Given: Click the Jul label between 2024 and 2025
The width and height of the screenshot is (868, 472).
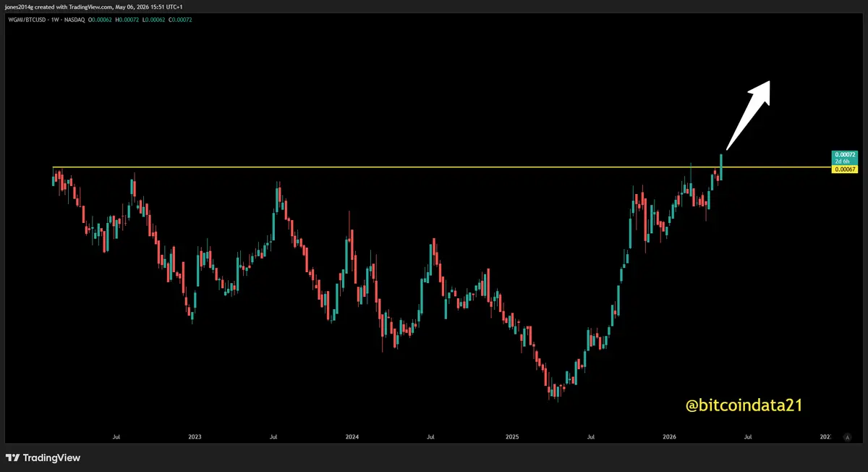Looking at the screenshot, I should [x=430, y=437].
